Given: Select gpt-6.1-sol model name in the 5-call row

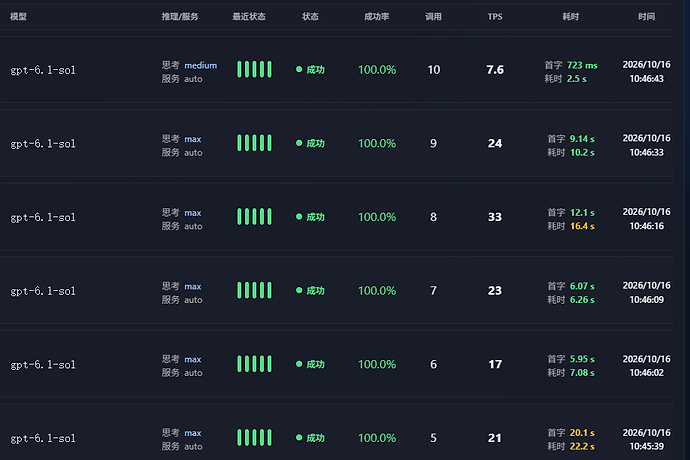Looking at the screenshot, I should tap(43, 438).
